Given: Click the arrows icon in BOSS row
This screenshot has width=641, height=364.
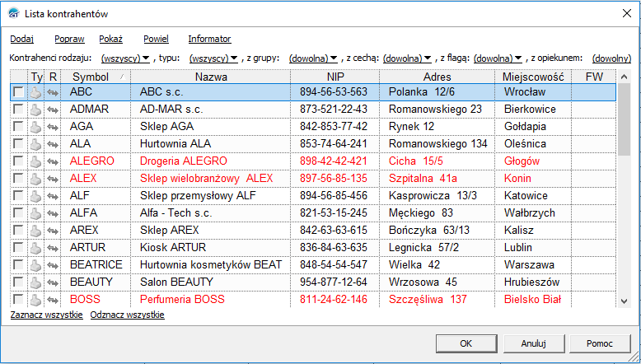Looking at the screenshot, I should pos(53,300).
